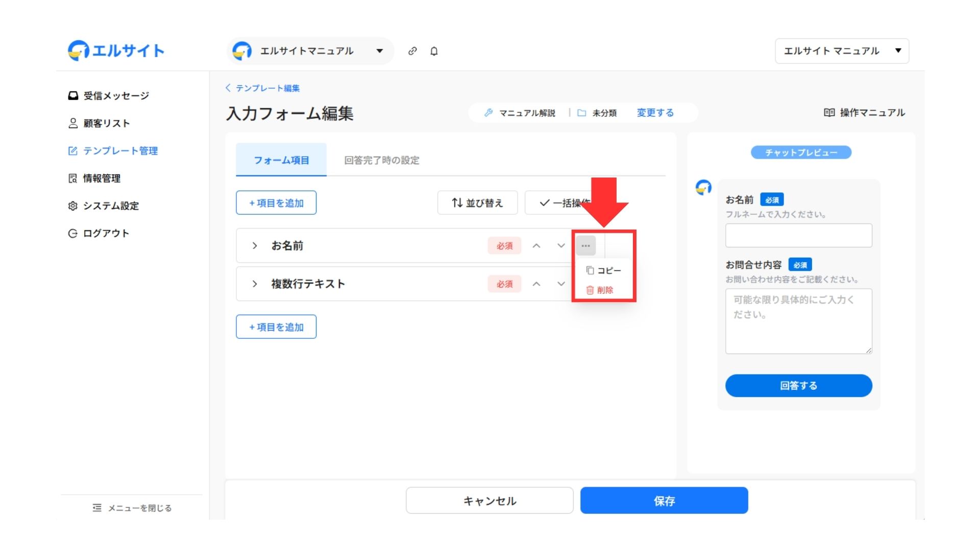Move 複数行テキスト item down with arrow
The width and height of the screenshot is (980, 551).
click(x=561, y=284)
